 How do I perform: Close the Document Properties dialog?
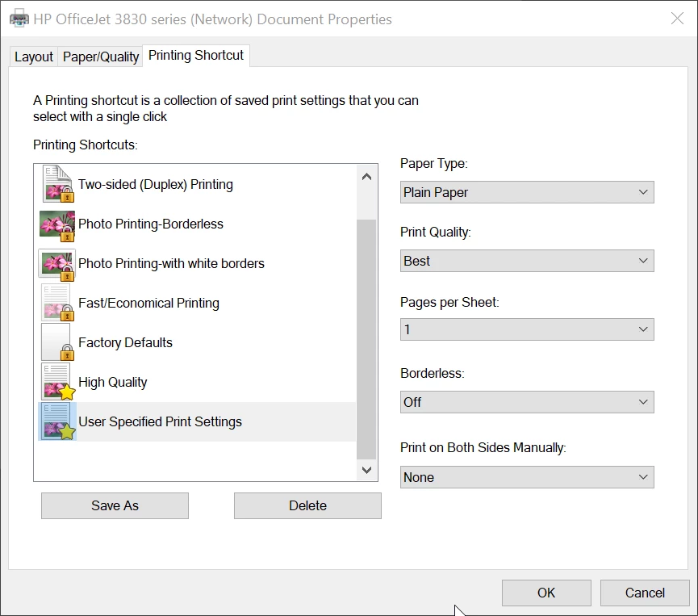click(x=677, y=19)
